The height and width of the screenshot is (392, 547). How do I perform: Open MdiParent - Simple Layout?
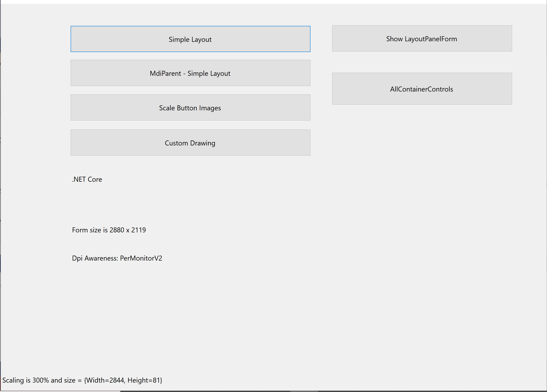190,73
